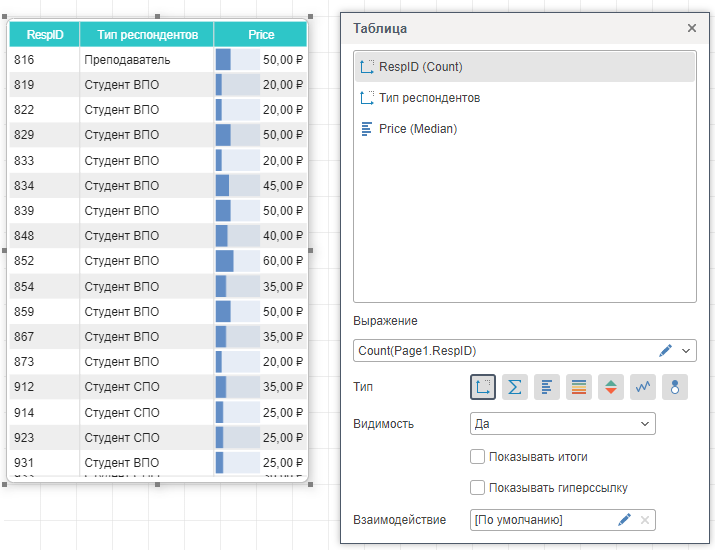Viewport: 715px width, 550px height.
Task: Edit the Count(Page1.RespID) expression with pencil
Action: (666, 351)
